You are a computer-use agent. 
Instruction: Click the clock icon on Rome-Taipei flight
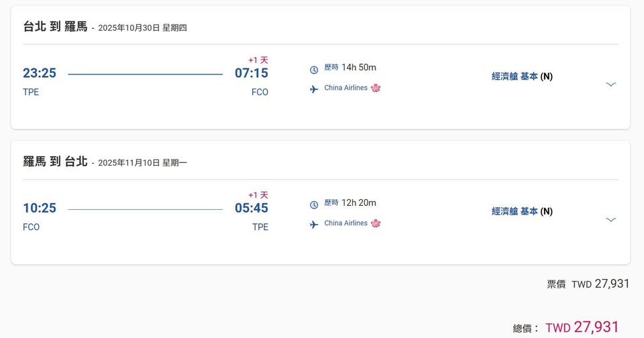point(314,205)
